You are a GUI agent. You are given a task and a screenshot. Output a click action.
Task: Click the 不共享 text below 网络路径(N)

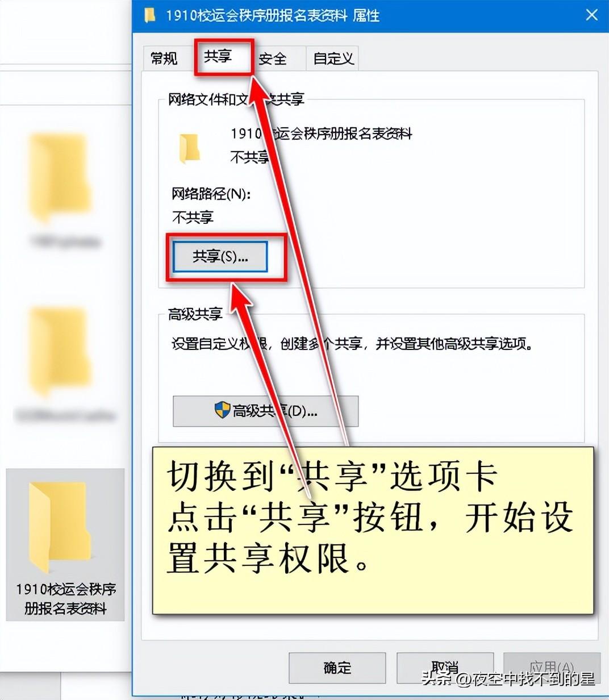click(x=193, y=217)
